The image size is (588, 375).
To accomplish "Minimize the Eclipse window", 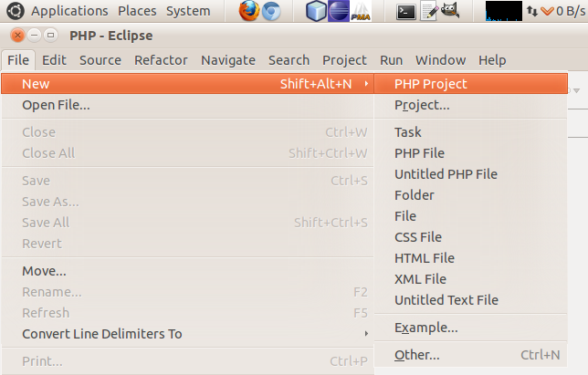I will 34,36.
